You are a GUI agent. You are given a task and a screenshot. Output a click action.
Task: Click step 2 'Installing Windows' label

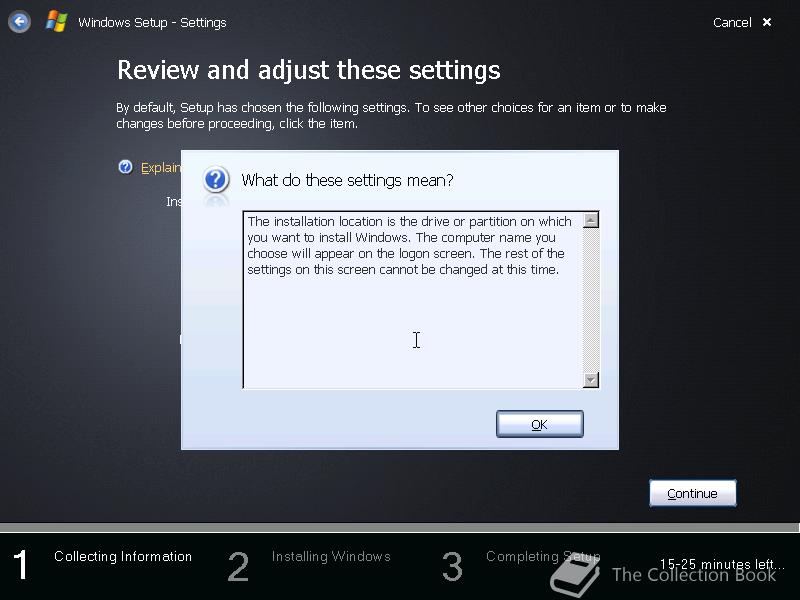331,556
